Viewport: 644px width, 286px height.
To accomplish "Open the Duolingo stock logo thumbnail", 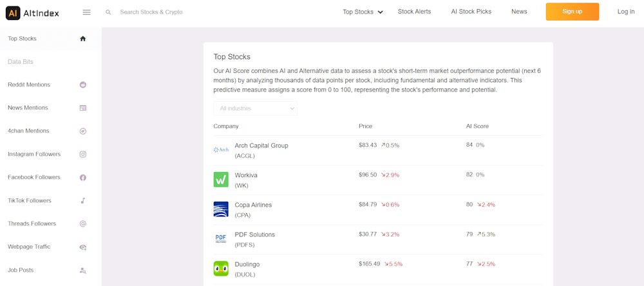I will [x=221, y=269].
